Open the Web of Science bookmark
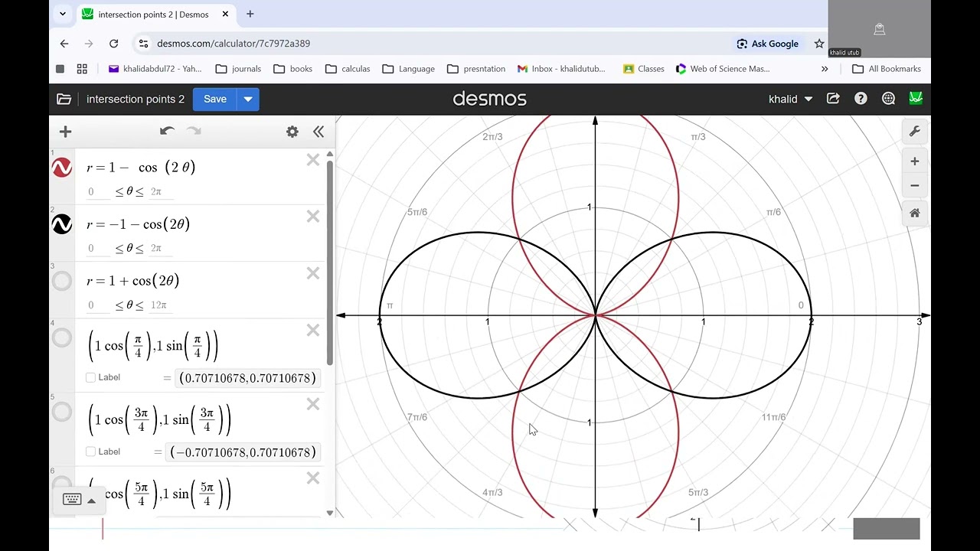The image size is (980, 551). tap(723, 69)
